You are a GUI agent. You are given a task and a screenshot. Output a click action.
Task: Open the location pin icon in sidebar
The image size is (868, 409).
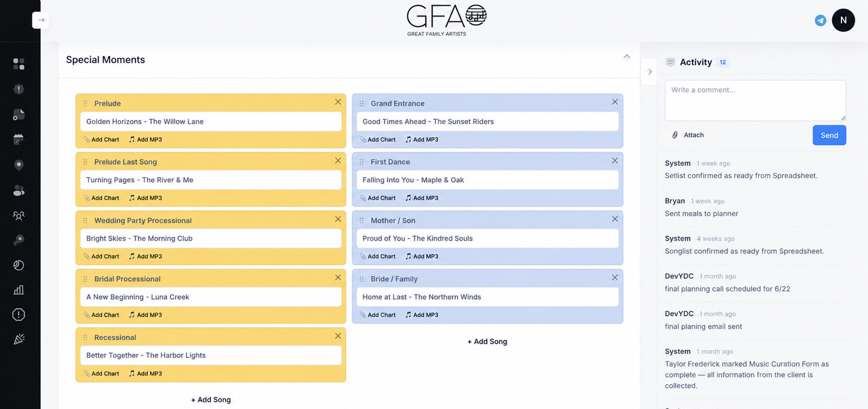coord(19,165)
